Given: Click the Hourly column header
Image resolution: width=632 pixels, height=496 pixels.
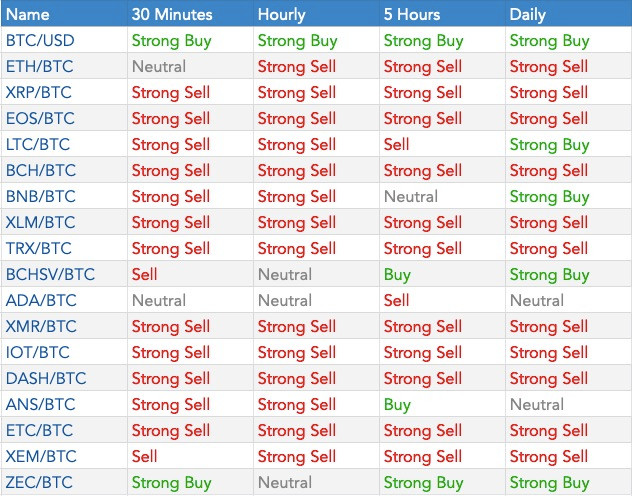Looking at the screenshot, I should coord(282,15).
